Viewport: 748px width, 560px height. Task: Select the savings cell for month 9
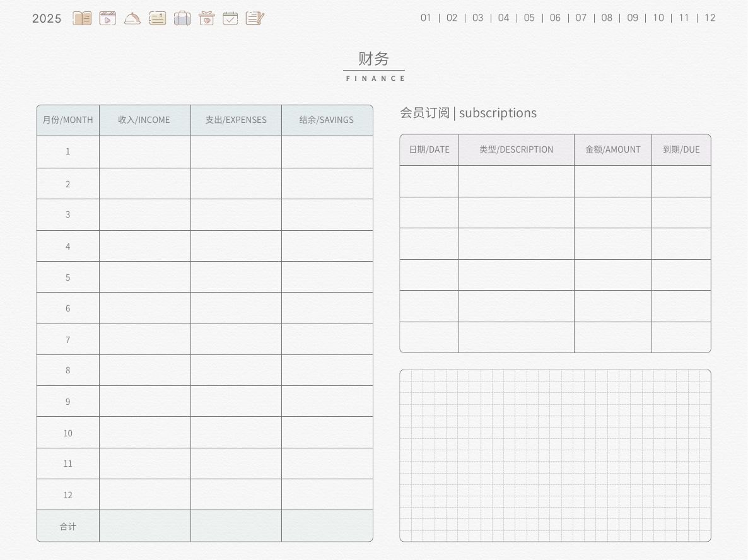(327, 401)
